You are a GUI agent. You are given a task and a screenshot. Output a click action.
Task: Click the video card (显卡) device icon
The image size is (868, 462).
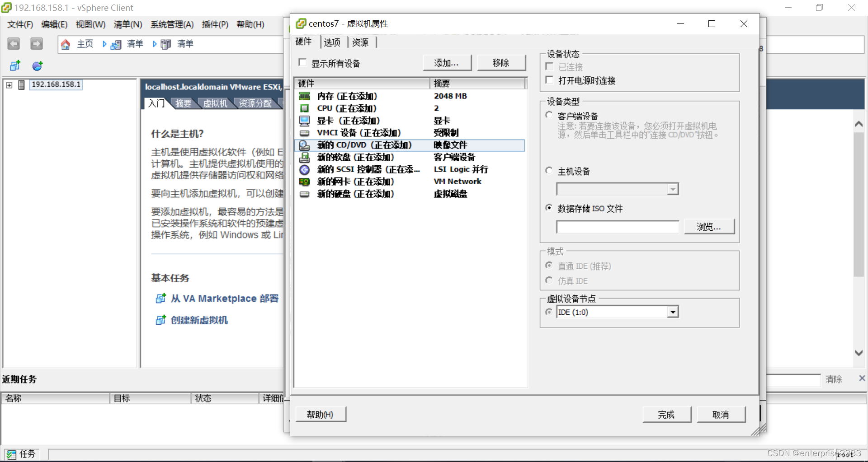pyautogui.click(x=305, y=121)
